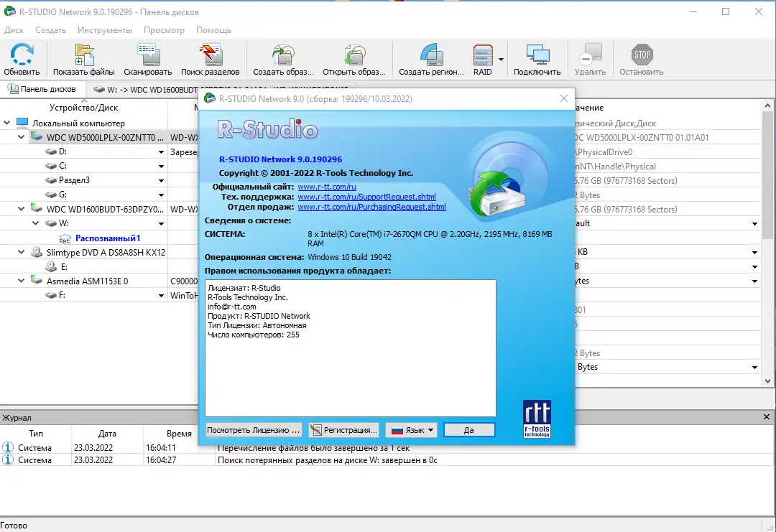Open the Инструменты menu
Viewport: 776px width, 532px height.
[x=104, y=30]
